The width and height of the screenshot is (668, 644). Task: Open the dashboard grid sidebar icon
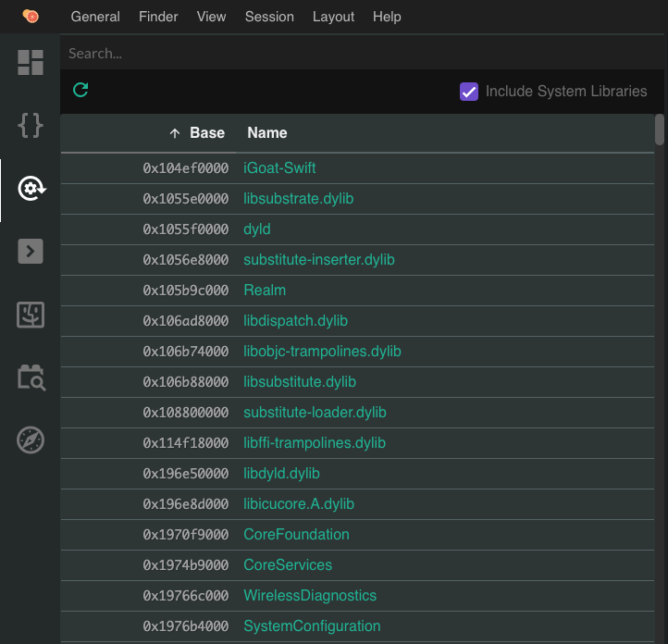click(x=31, y=63)
